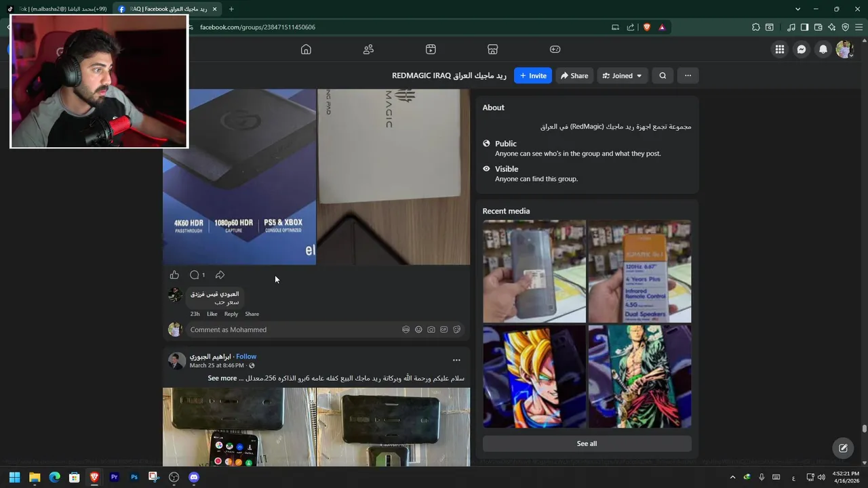This screenshot has height=488, width=868.
Task: Open the account profile picture menu
Action: coord(844,49)
